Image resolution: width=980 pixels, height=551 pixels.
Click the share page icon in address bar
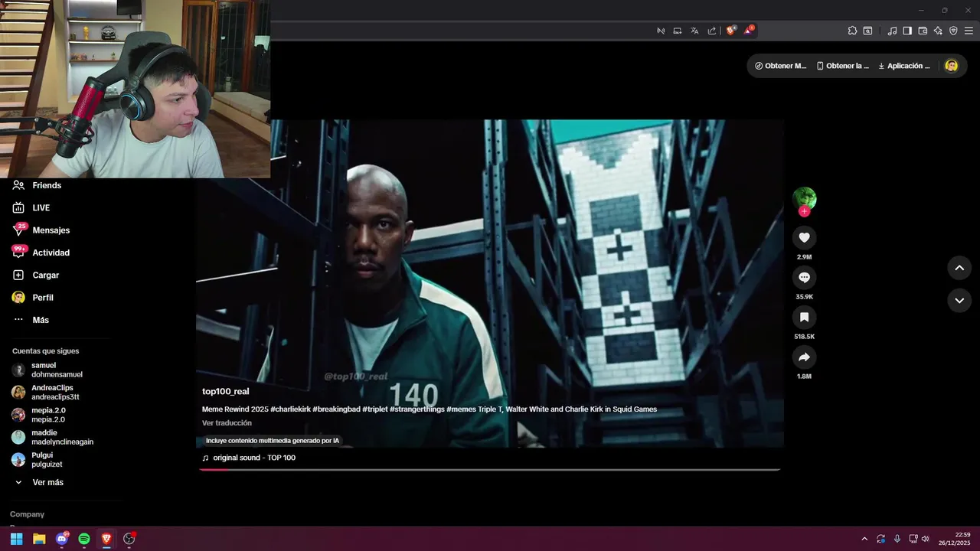click(x=712, y=31)
